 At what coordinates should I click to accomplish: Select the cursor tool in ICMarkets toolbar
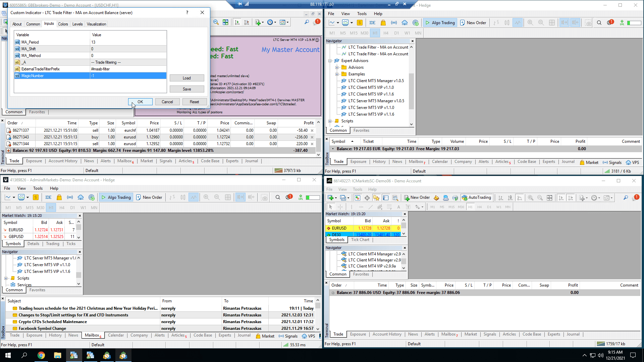pyautogui.click(x=330, y=207)
